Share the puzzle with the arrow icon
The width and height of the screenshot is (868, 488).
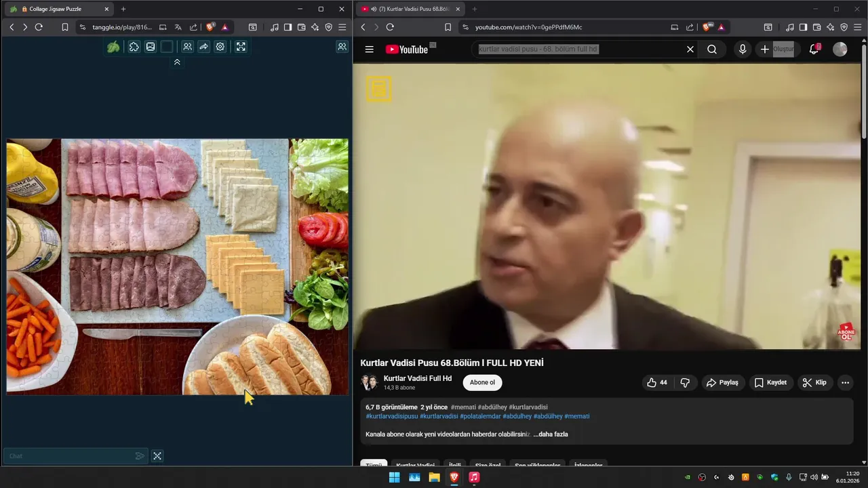(203, 47)
